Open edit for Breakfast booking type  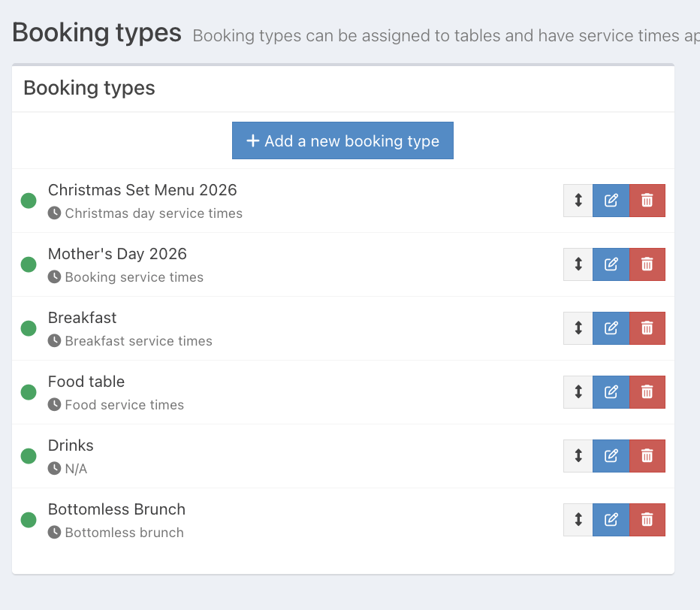(611, 328)
